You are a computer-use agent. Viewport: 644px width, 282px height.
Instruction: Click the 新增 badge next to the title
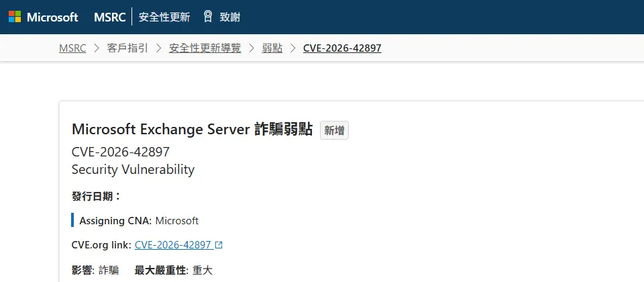(x=334, y=131)
